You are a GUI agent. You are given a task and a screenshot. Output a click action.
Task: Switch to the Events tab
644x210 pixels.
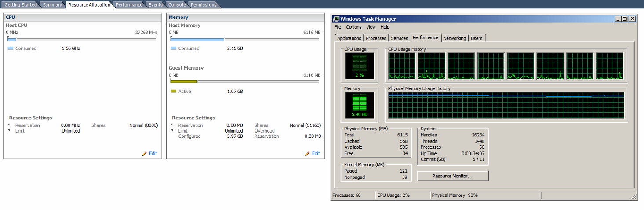[155, 5]
